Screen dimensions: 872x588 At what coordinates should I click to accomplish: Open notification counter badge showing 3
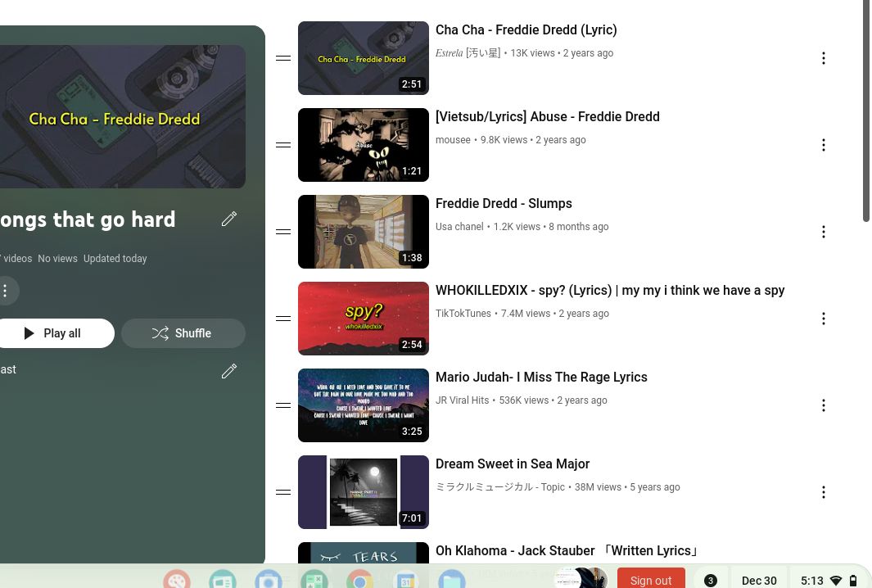pos(710,580)
